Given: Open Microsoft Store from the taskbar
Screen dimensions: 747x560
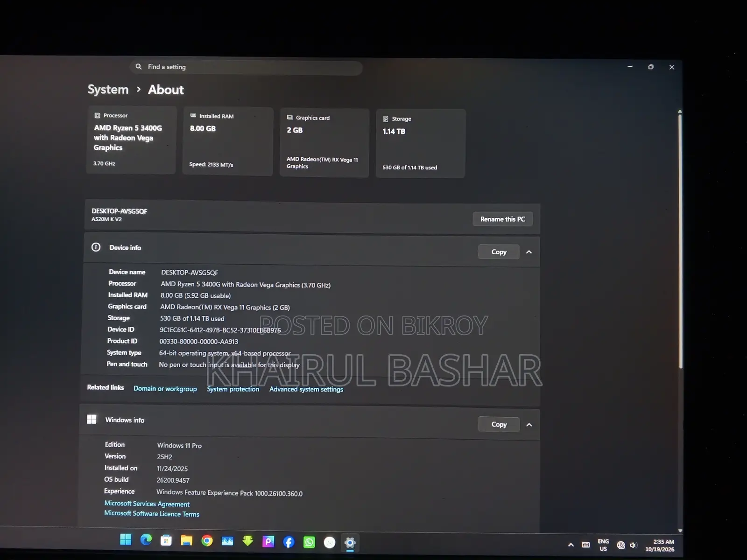Looking at the screenshot, I should (166, 540).
